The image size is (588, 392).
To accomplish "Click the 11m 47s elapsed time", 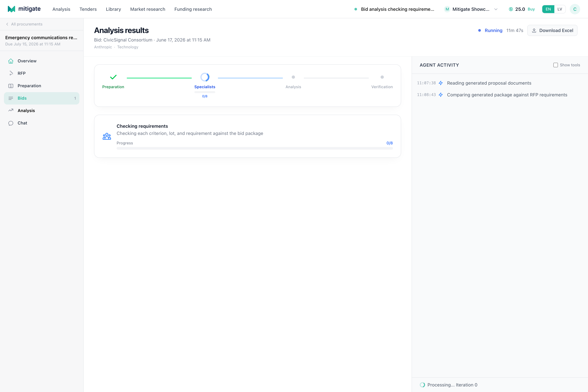I will [514, 31].
